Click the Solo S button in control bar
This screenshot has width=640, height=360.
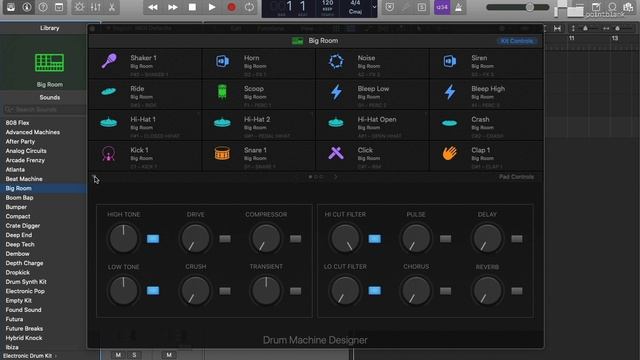[x=422, y=7]
